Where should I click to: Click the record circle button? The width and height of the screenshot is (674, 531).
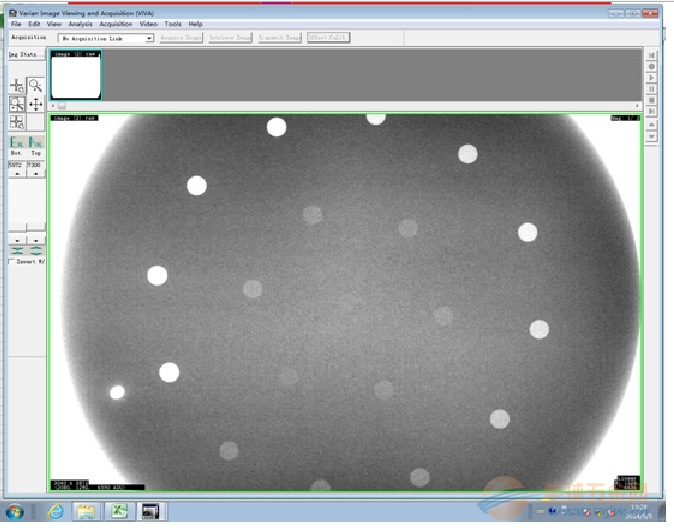point(652,67)
